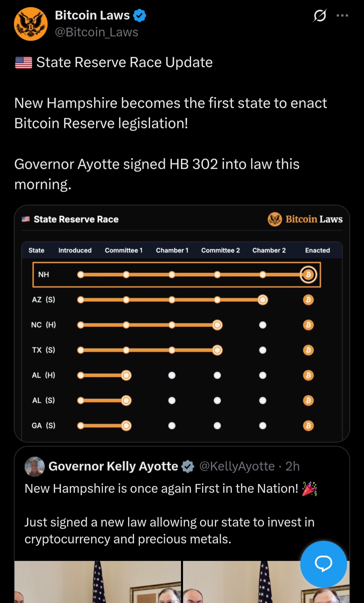Click Kelly Ayotte's gray verified badge
364x603 pixels.
click(188, 467)
